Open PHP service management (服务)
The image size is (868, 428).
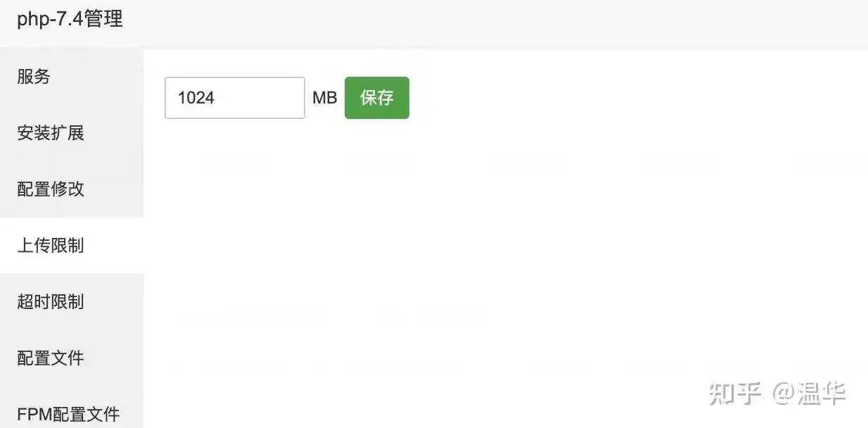(71, 77)
